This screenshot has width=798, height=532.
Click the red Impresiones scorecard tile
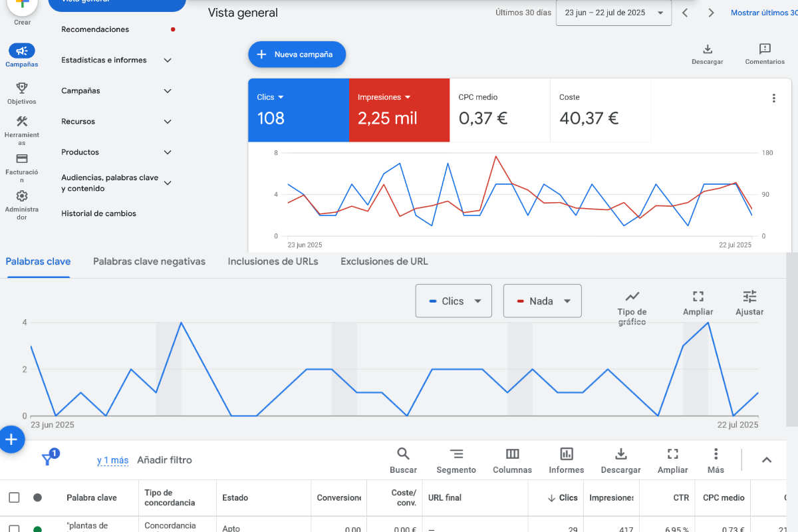[399, 110]
